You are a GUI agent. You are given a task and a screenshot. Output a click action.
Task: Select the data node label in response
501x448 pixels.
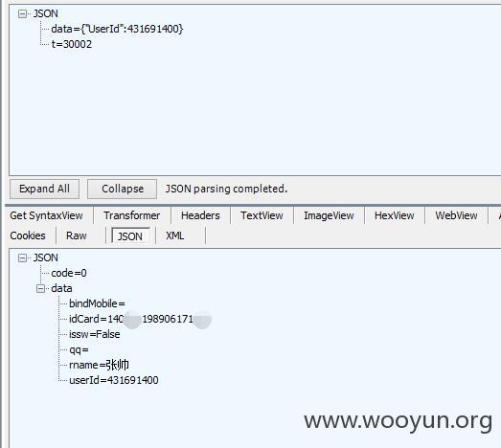pos(61,288)
